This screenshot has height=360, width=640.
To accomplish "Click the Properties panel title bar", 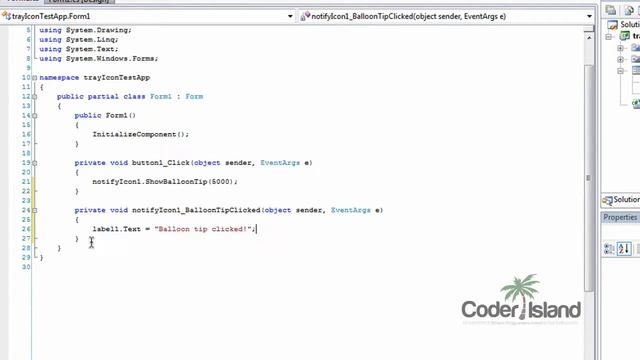I will [x=620, y=218].
